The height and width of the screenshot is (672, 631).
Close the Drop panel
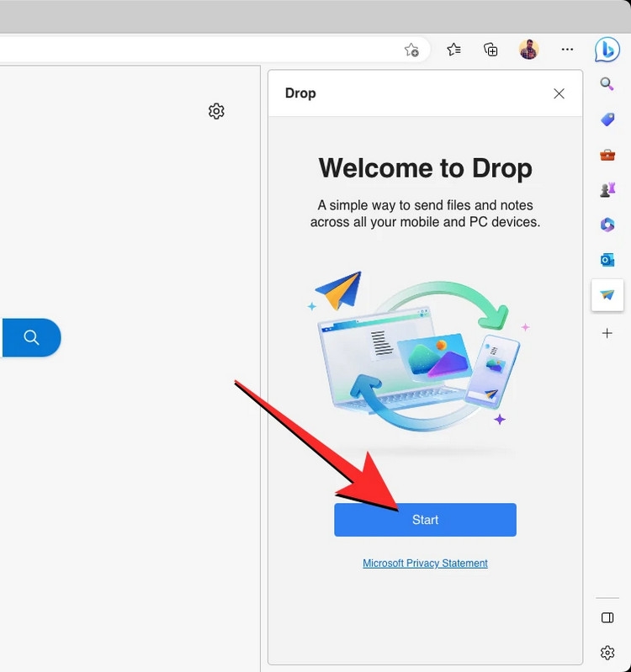point(559,93)
